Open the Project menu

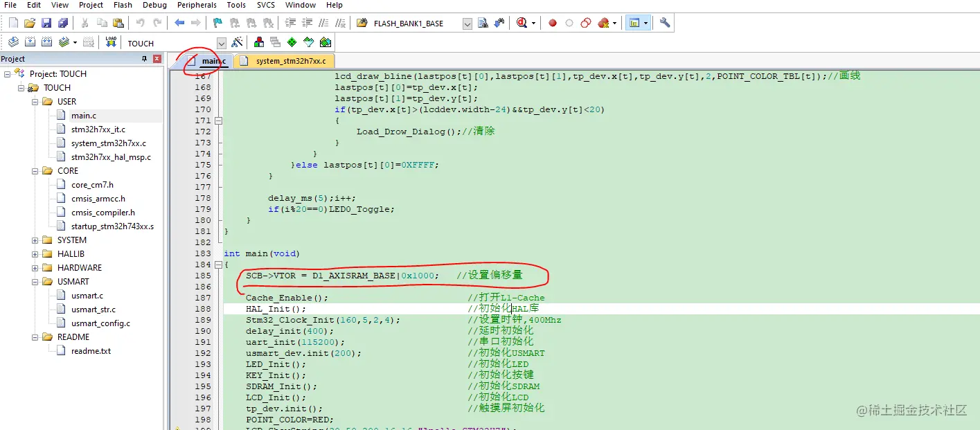pos(91,5)
